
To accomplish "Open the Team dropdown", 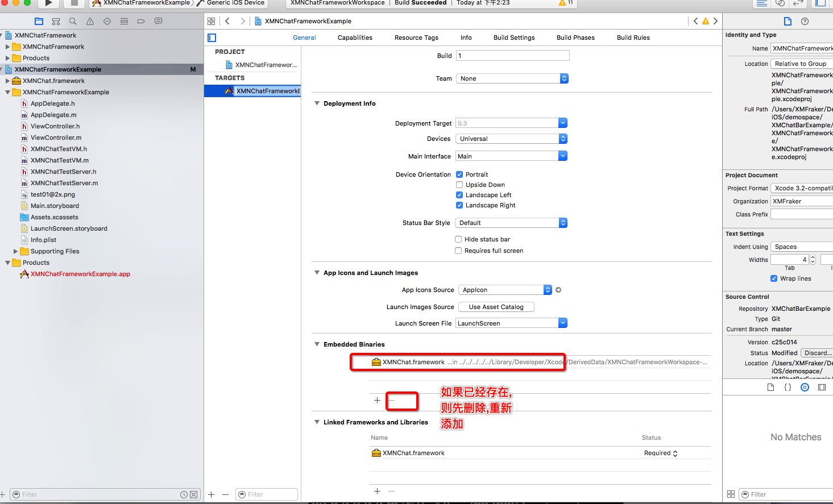I will pos(512,78).
